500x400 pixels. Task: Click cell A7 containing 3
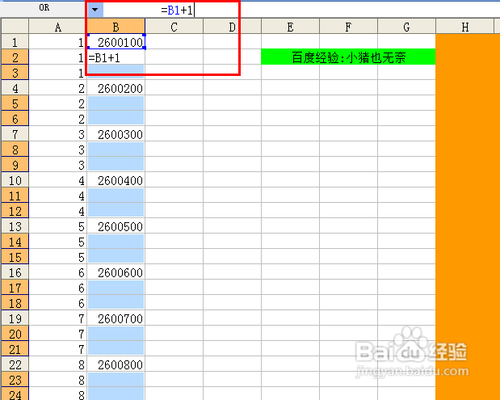click(x=58, y=134)
